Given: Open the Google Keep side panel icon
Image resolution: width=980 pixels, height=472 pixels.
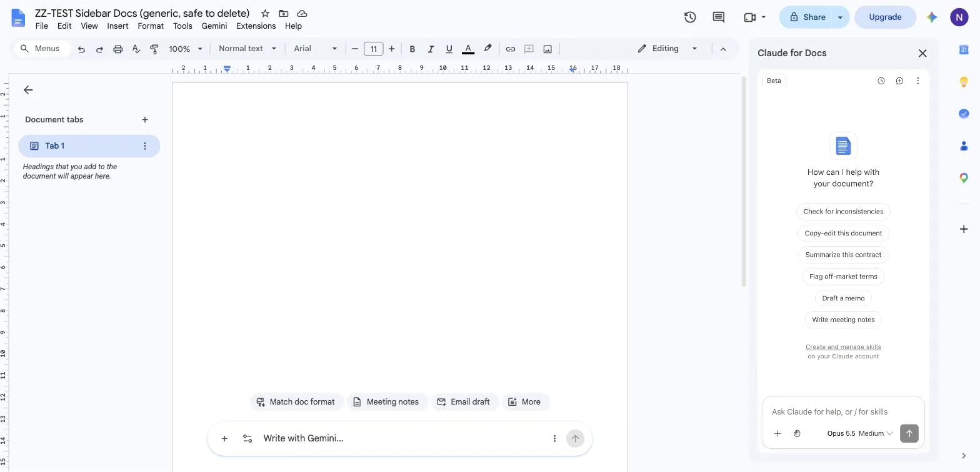Looking at the screenshot, I should 964,82.
